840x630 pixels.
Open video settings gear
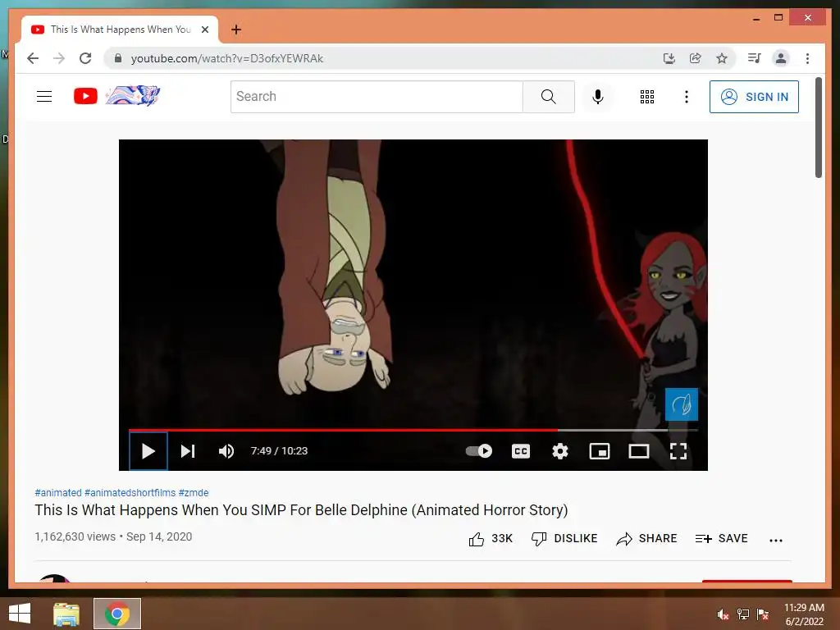pyautogui.click(x=559, y=451)
